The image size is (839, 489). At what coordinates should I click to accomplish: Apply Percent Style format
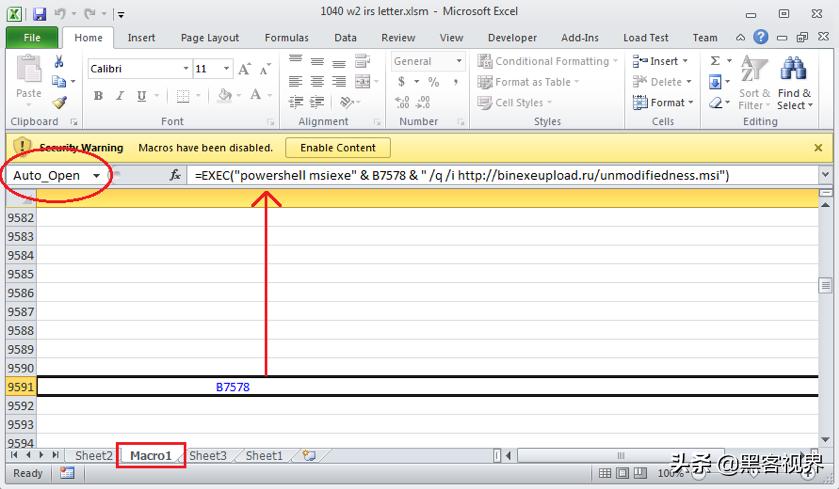(433, 82)
